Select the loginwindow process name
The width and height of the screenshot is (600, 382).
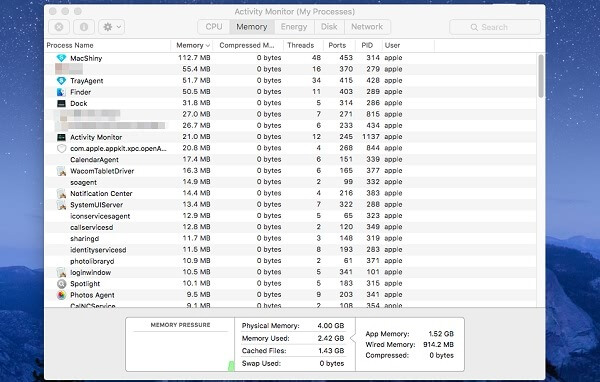tap(90, 272)
